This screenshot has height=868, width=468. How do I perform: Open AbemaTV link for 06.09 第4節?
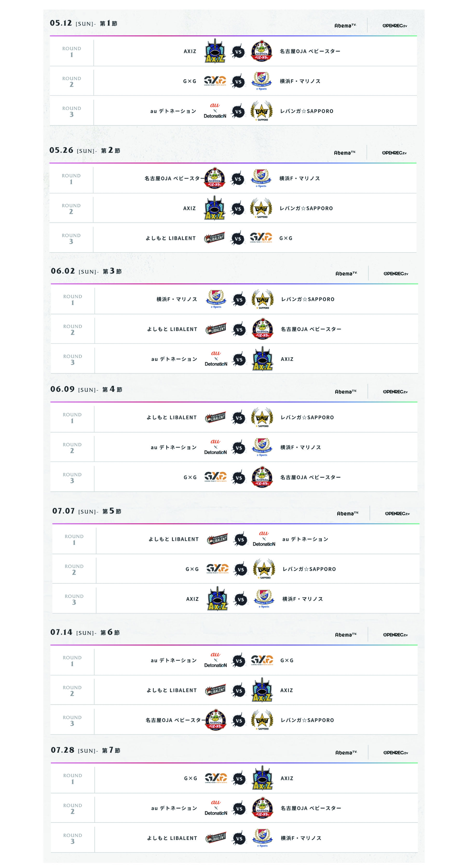[x=345, y=392]
